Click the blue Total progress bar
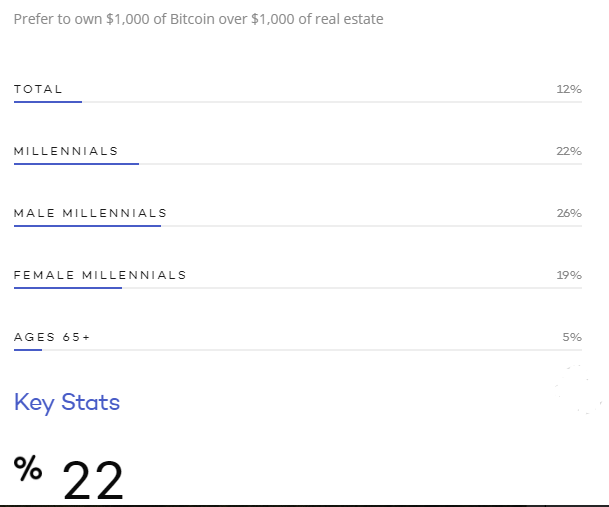 point(48,101)
